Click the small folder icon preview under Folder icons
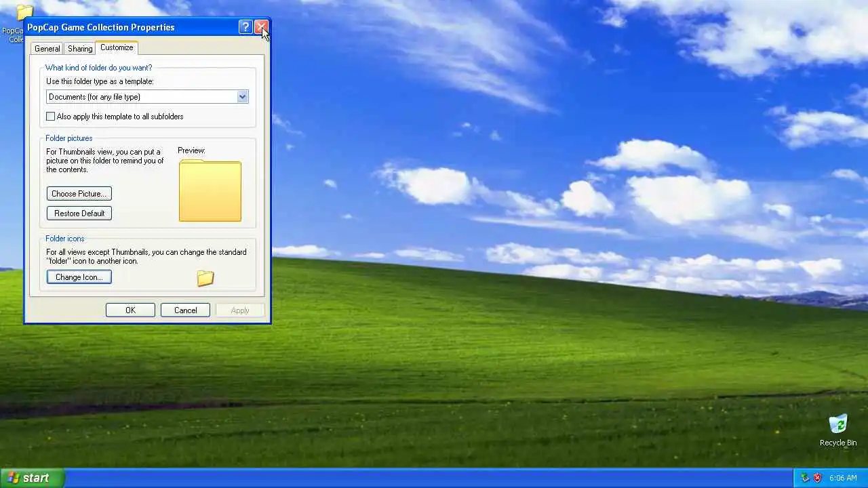This screenshot has width=868, height=488. (205, 278)
